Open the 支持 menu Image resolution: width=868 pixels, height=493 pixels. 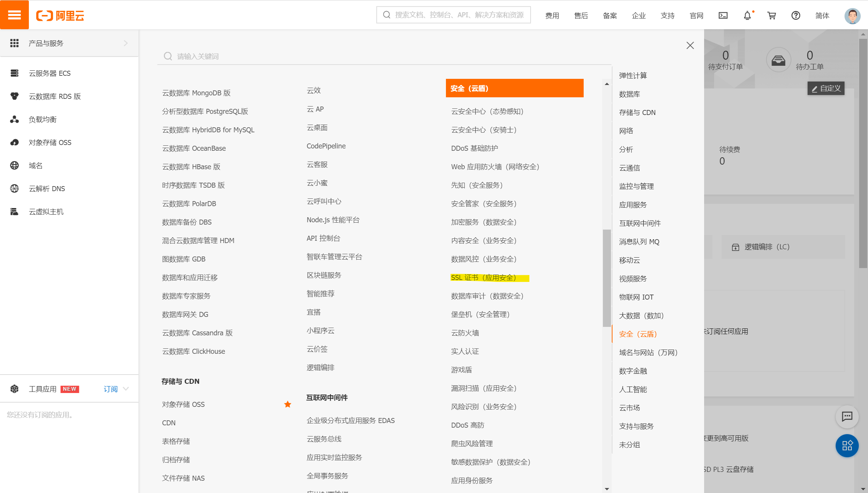[668, 15]
